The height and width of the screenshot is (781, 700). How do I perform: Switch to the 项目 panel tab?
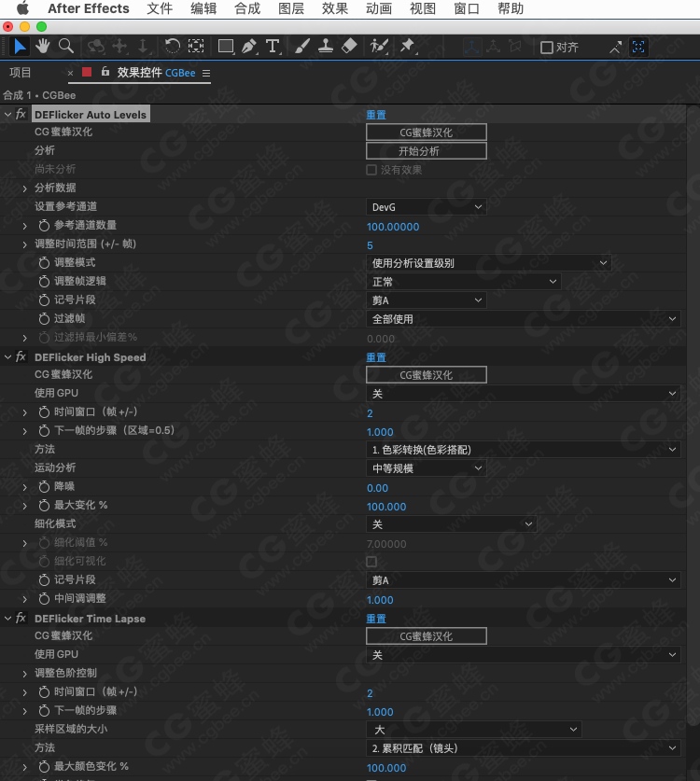[x=21, y=73]
